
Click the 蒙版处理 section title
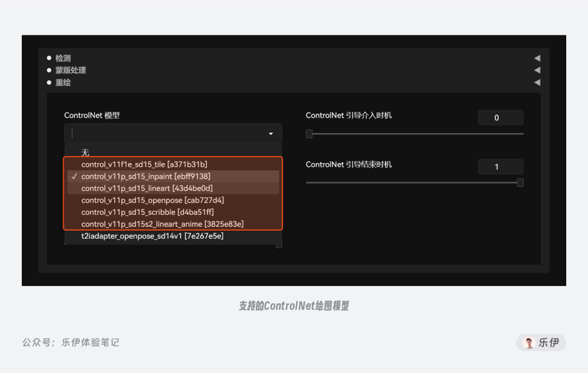click(70, 70)
